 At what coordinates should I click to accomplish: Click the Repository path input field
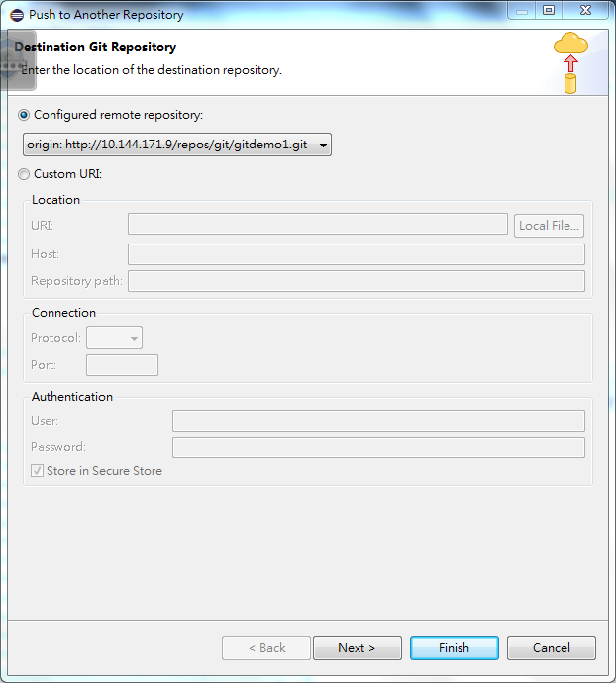[357, 281]
